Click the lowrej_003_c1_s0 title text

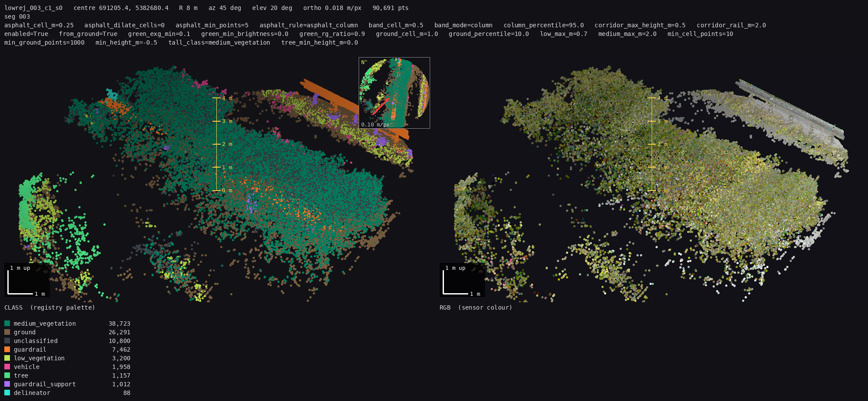(x=33, y=8)
